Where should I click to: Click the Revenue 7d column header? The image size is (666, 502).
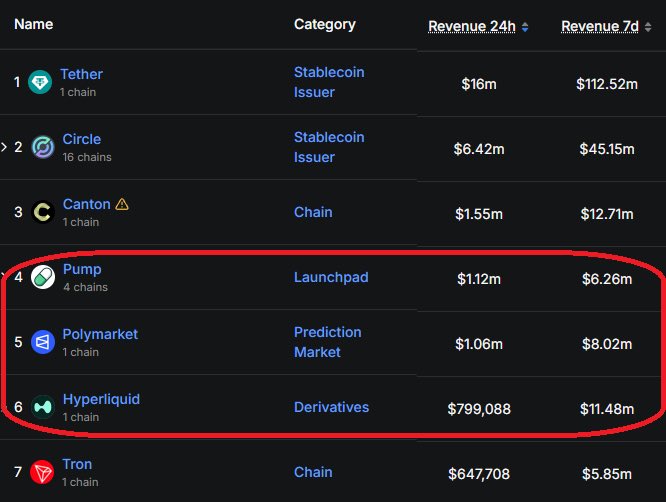point(600,26)
